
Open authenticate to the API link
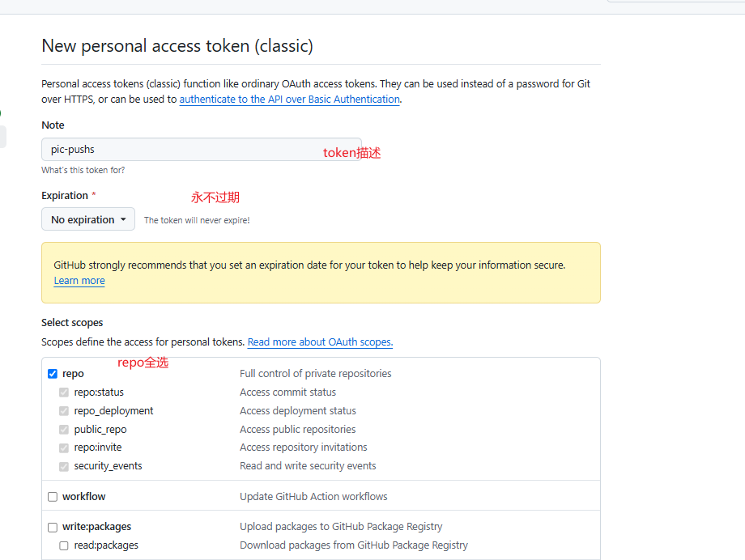(289, 100)
